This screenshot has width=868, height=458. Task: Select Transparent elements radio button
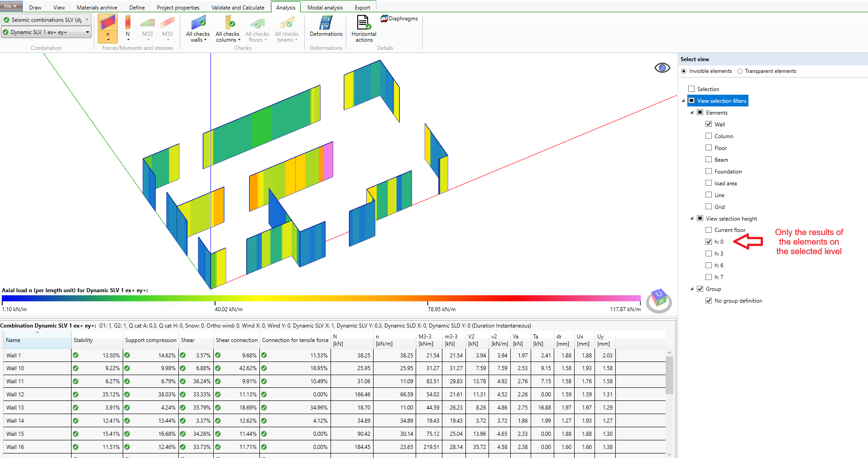(740, 71)
